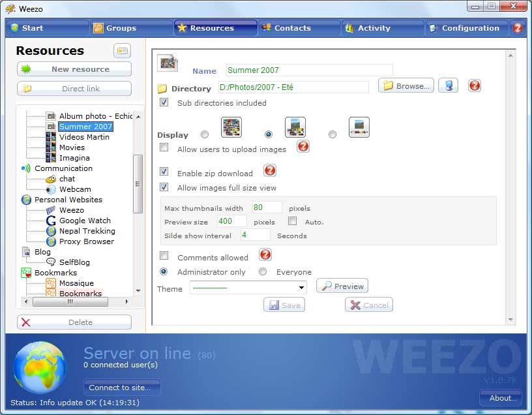Click the settings panel scroll up arrow
The width and height of the screenshot is (532, 415).
[x=510, y=55]
